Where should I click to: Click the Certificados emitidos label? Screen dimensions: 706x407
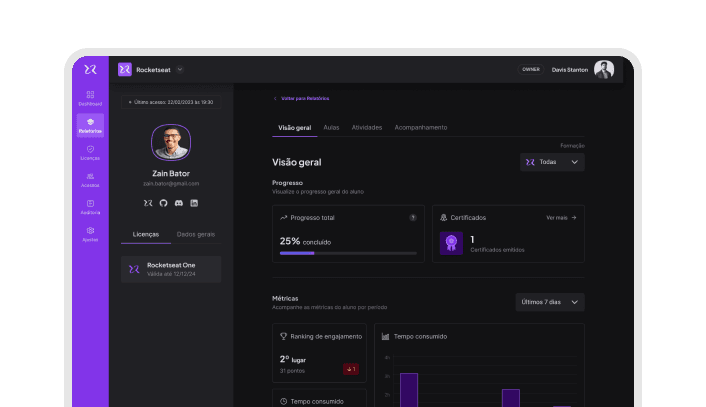(498, 250)
